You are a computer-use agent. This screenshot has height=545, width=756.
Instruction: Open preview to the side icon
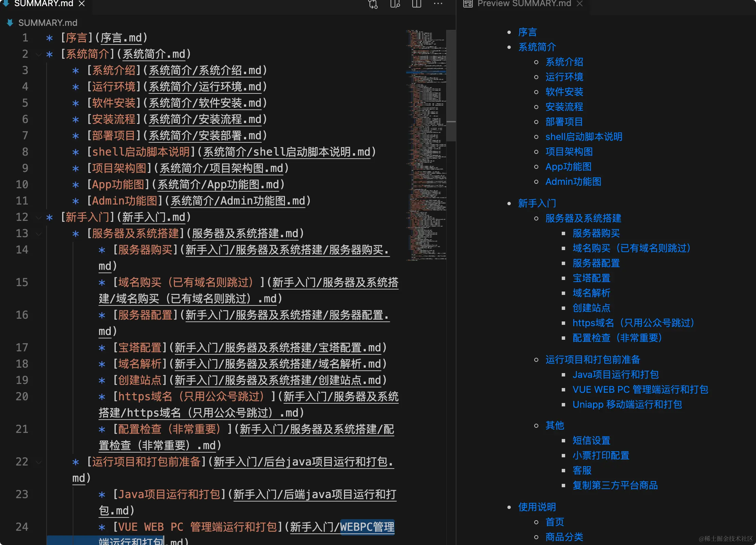[x=395, y=4]
